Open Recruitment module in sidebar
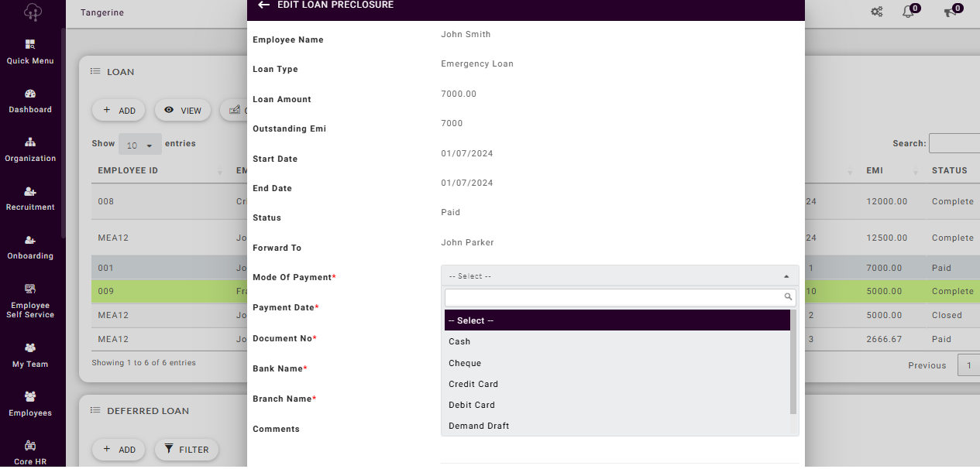Image resolution: width=980 pixels, height=469 pixels. 30,198
